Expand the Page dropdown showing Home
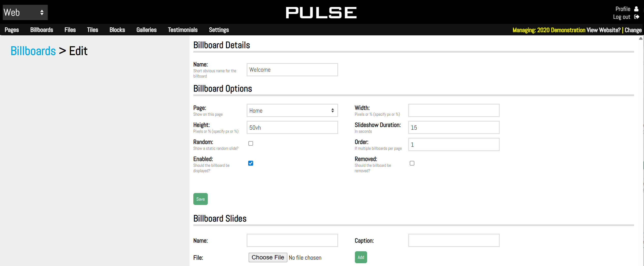The width and height of the screenshot is (644, 266). coord(292,111)
